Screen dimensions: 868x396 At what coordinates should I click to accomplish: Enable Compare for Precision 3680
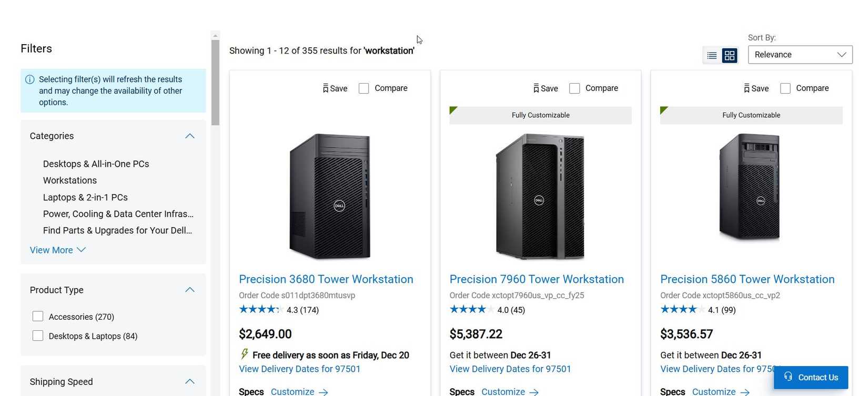click(364, 88)
